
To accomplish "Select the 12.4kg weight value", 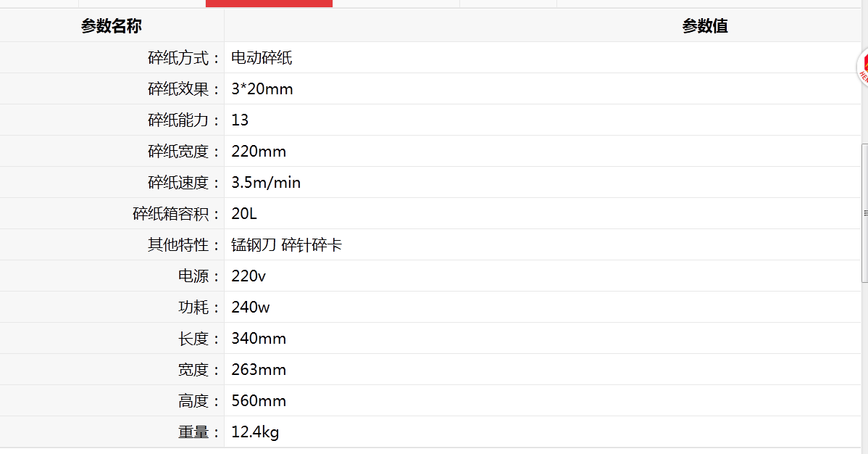I will [x=255, y=432].
